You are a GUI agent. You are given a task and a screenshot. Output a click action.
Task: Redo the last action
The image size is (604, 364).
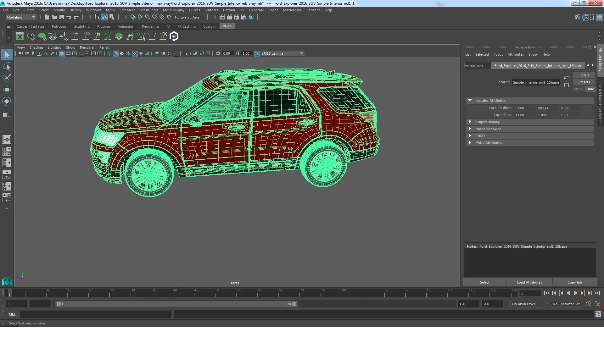[76, 17]
